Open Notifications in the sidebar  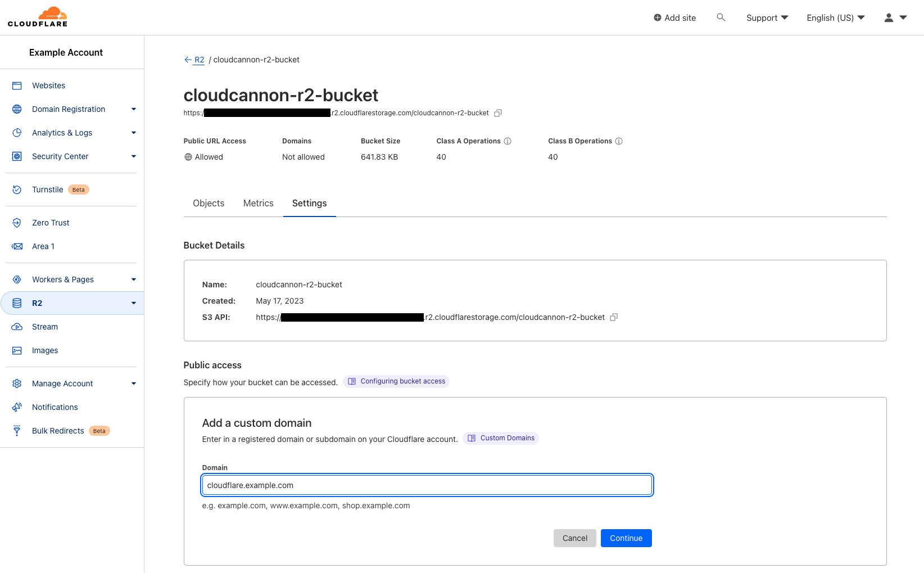(x=55, y=407)
